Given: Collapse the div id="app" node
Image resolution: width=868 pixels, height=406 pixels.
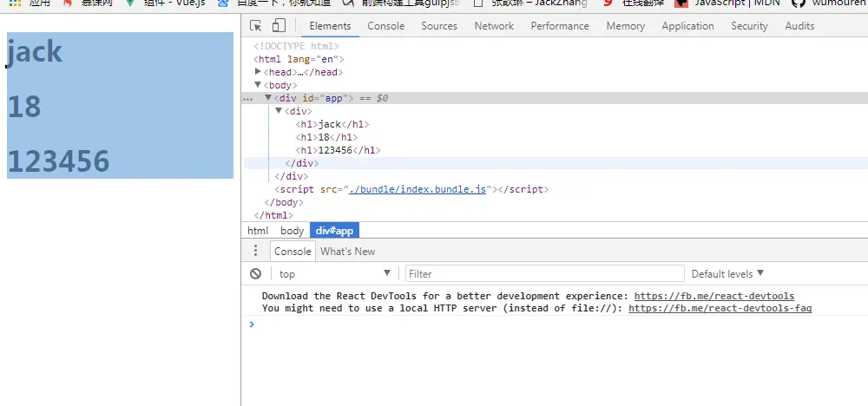Looking at the screenshot, I should coord(268,98).
